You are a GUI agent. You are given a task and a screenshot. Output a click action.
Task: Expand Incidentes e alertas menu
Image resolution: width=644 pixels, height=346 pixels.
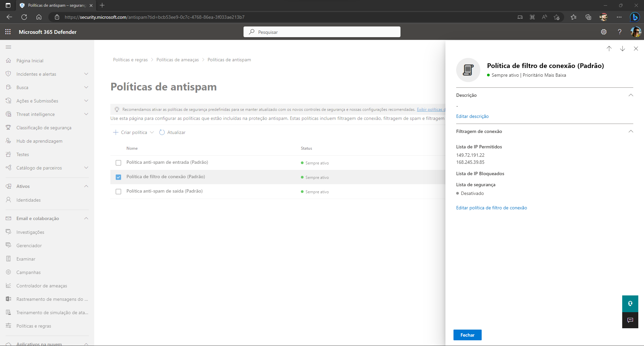pos(86,74)
